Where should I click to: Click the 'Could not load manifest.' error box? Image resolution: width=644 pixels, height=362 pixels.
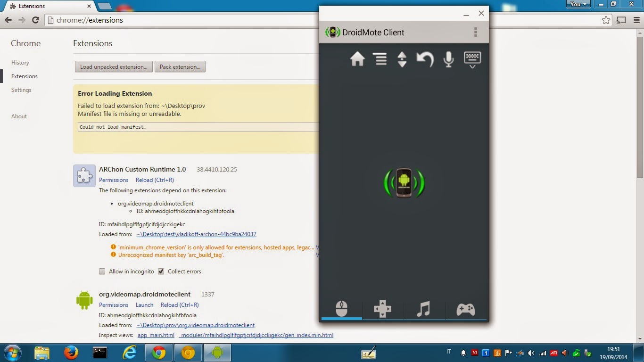(x=198, y=127)
